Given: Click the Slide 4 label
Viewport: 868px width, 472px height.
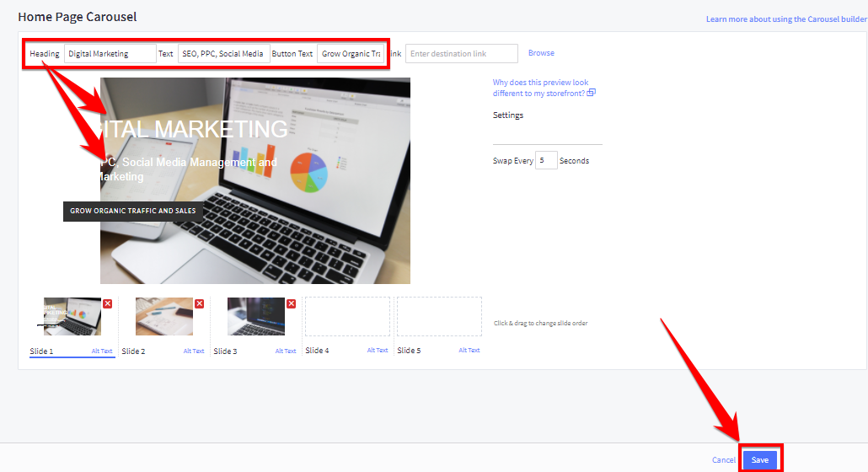Looking at the screenshot, I should coord(317,351).
